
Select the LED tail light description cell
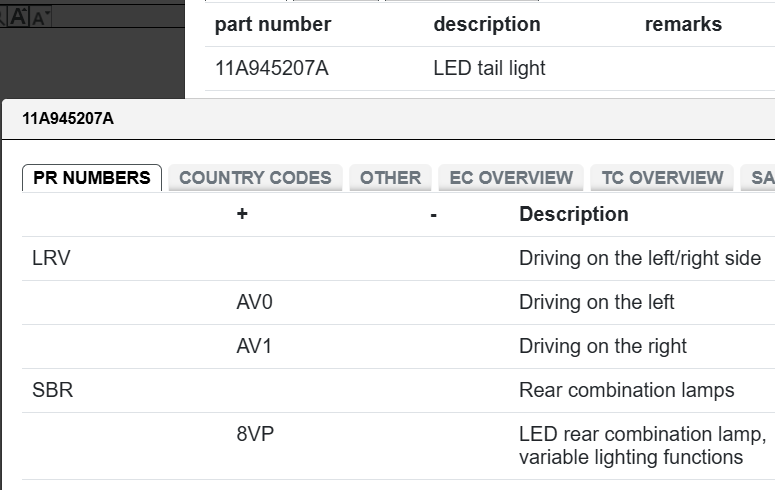pyautogui.click(x=489, y=69)
